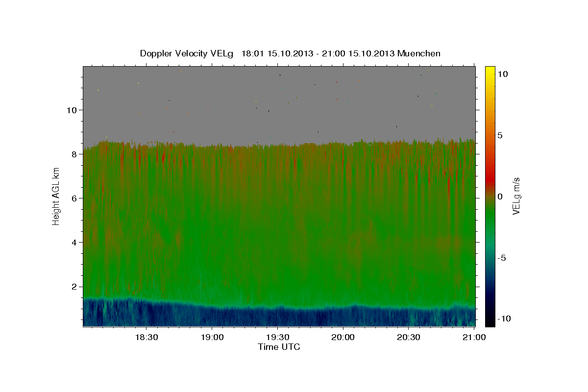This screenshot has height=392, width=588.
Task: Click the 20:00 time tick label
Action: [343, 337]
